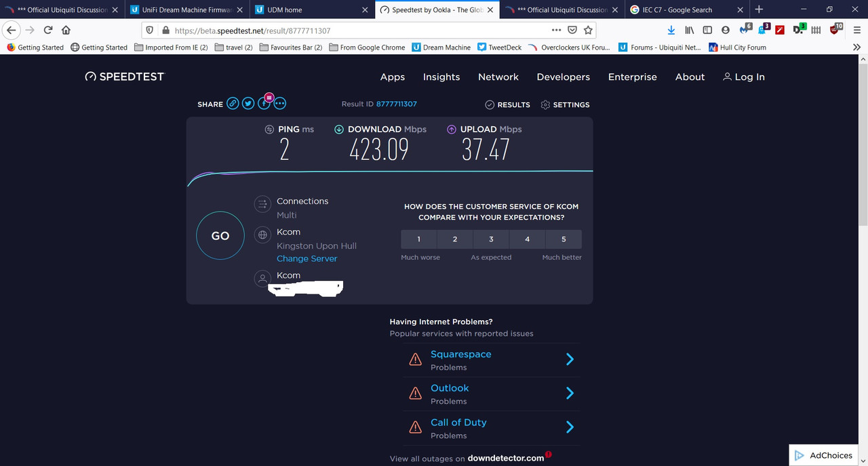Open Network menu item
Viewport: 868px width, 466px height.
pyautogui.click(x=498, y=77)
